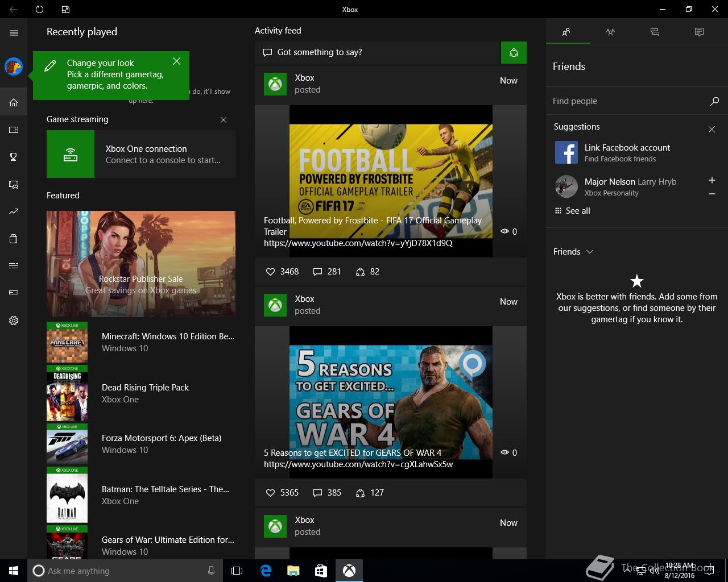This screenshot has width=728, height=582.
Task: Open the hamburger navigation menu
Action: coord(14,33)
